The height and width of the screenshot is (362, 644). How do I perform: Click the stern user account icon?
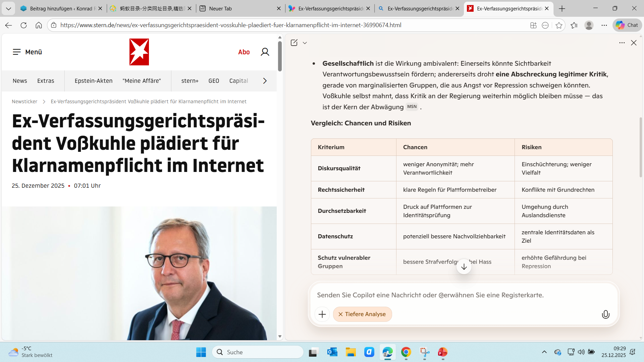coord(265,52)
